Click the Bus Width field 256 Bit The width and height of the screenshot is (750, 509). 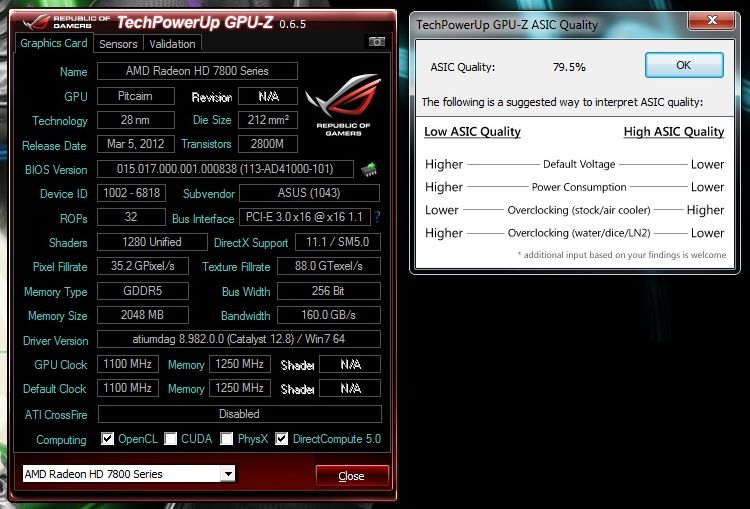click(329, 291)
